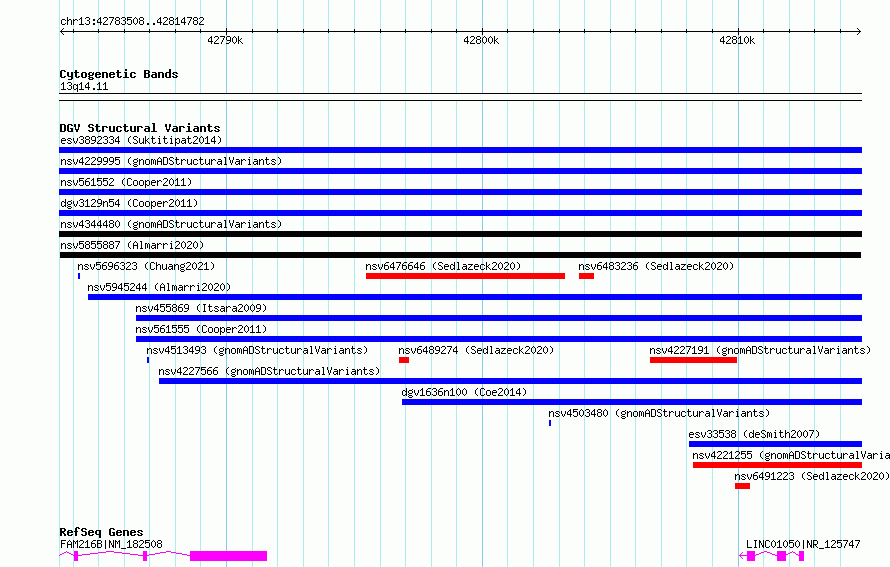This screenshot has width=890, height=567.
Task: Click the LINC01050|NR_125747 gene label
Action: tap(803, 544)
